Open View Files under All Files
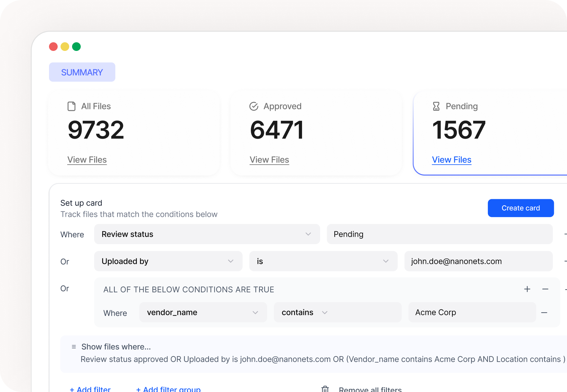The width and height of the screenshot is (567, 392). [x=87, y=160]
